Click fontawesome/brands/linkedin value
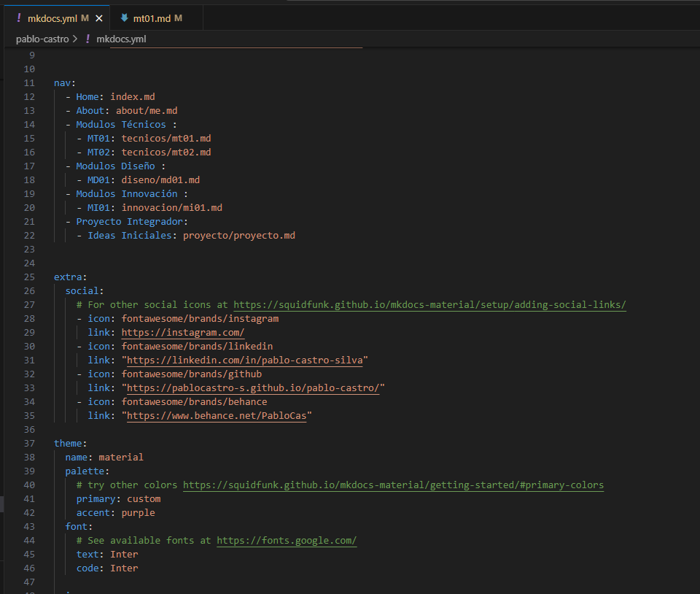Screen dimensions: 700x594 197,347
